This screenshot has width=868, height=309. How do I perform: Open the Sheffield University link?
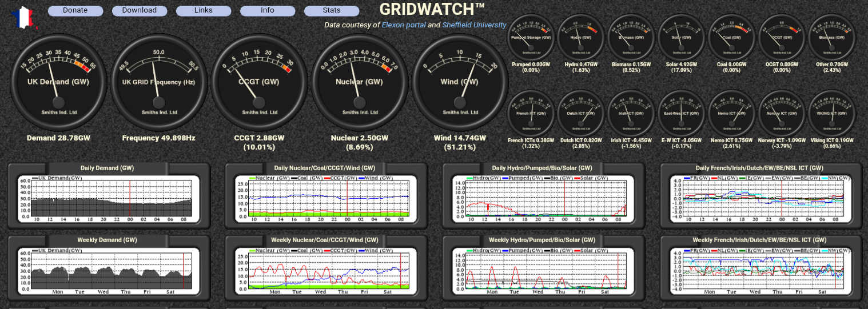pyautogui.click(x=474, y=25)
